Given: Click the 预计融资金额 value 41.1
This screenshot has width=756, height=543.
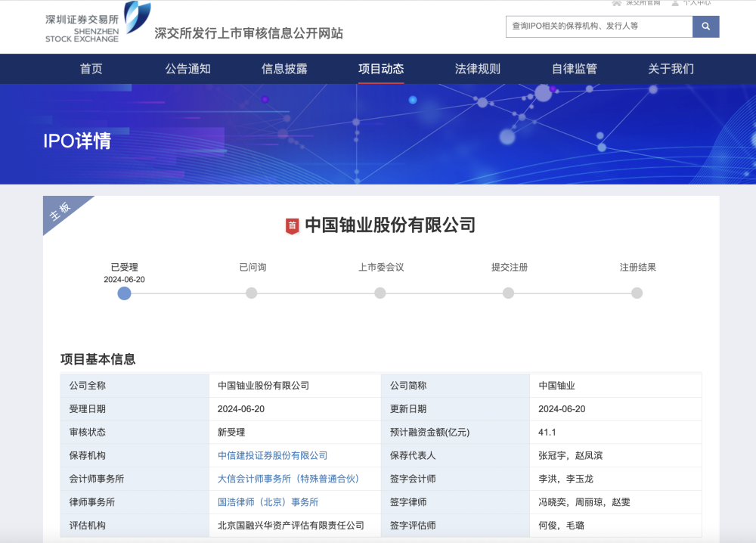Looking at the screenshot, I should [547, 432].
